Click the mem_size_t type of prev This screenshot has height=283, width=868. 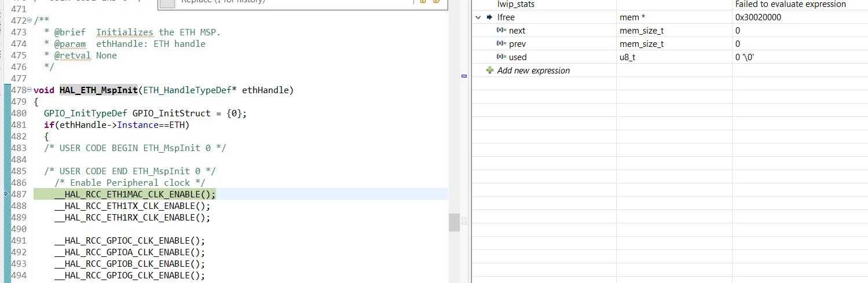point(642,43)
